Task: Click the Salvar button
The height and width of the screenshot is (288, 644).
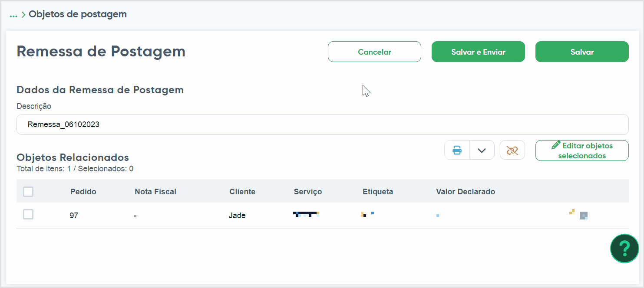Action: point(582,52)
